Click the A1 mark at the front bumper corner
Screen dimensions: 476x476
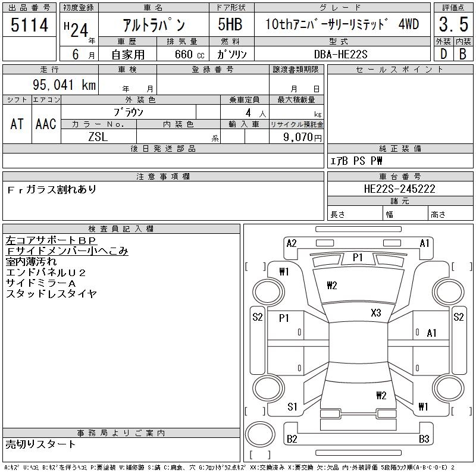coord(424,243)
